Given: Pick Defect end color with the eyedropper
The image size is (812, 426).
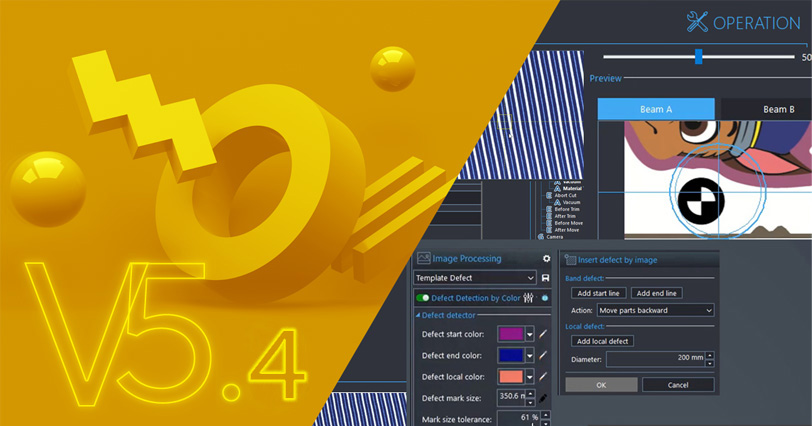Looking at the screenshot, I should (x=543, y=356).
